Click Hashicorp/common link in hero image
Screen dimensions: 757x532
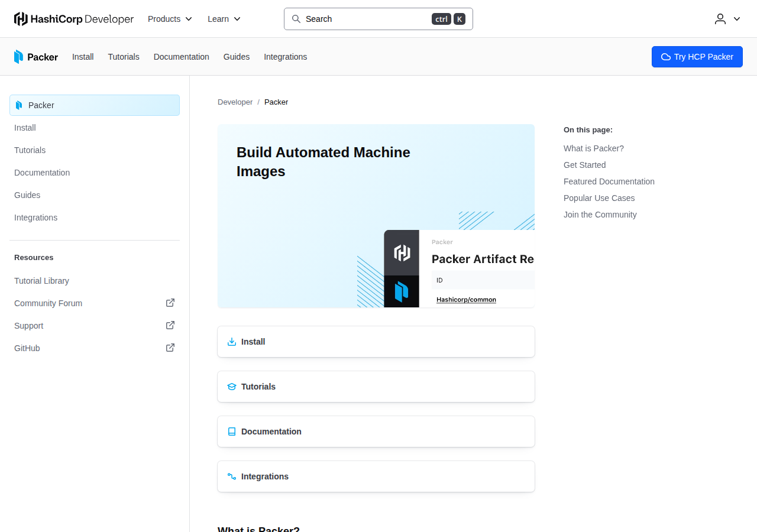(466, 300)
